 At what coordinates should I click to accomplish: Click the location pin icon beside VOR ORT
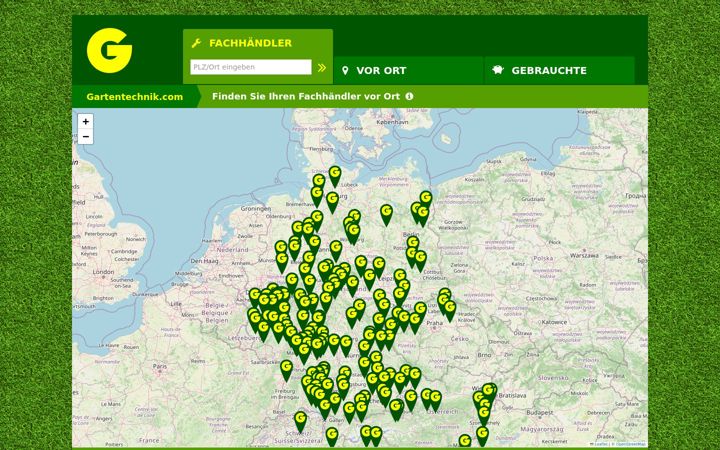pyautogui.click(x=345, y=70)
